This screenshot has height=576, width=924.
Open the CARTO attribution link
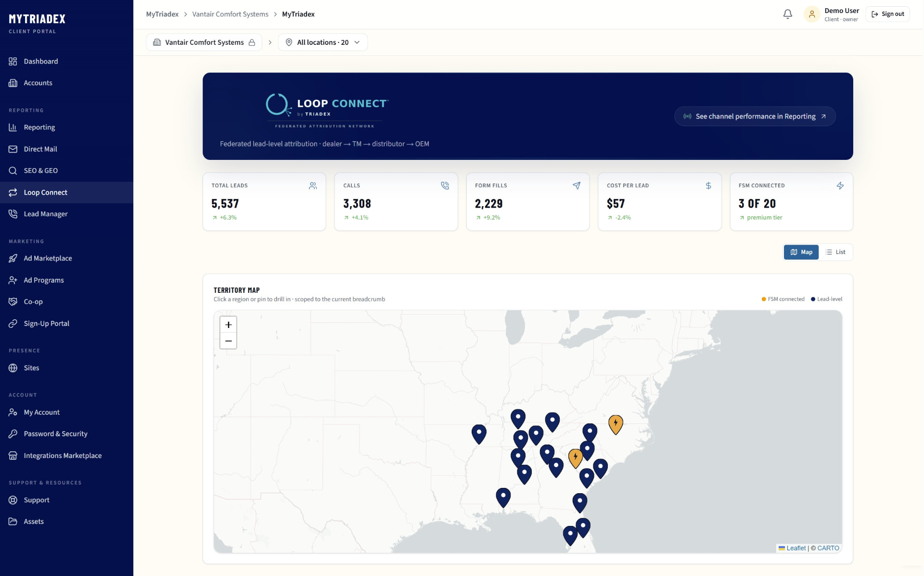click(828, 548)
